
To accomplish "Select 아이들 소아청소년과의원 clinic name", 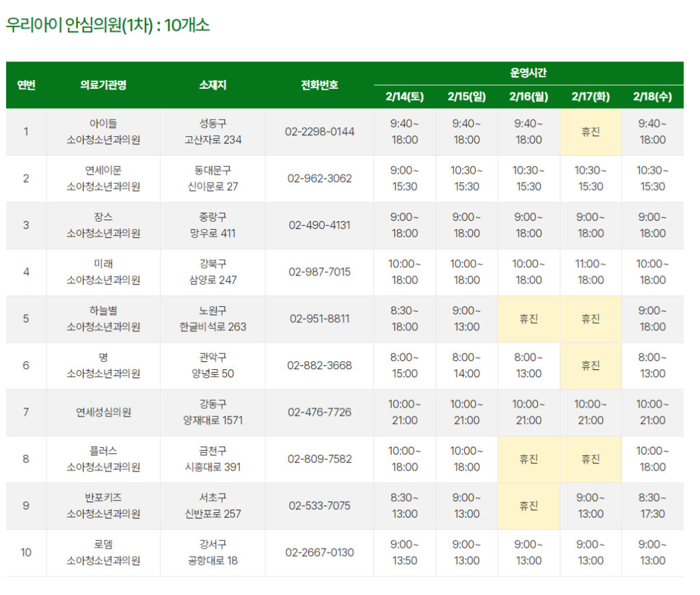I will (x=103, y=132).
